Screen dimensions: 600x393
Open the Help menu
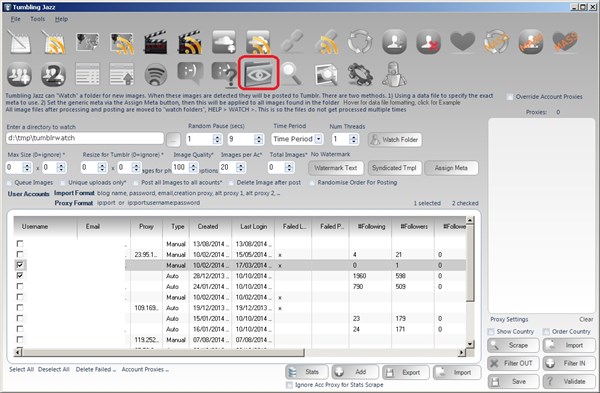point(61,19)
